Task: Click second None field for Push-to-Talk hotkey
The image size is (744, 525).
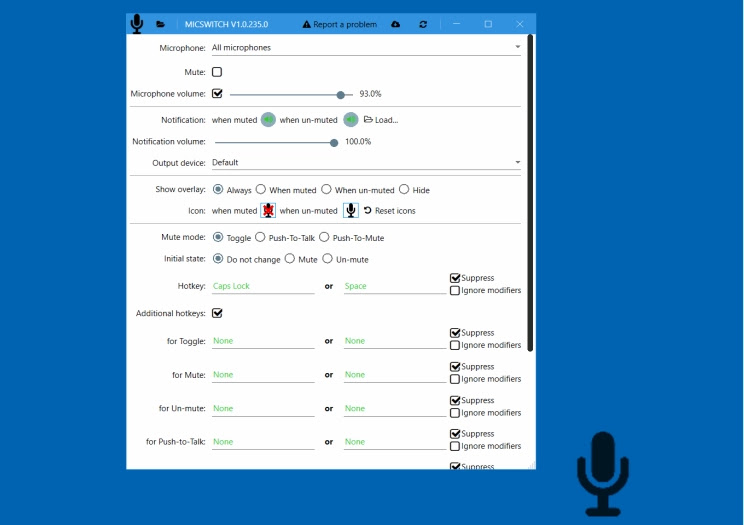Action: 395,442
